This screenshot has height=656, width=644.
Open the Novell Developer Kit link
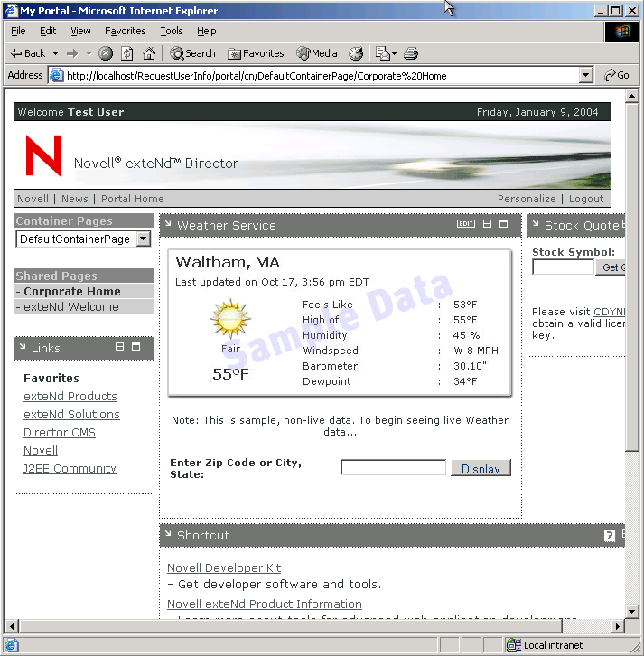click(224, 567)
